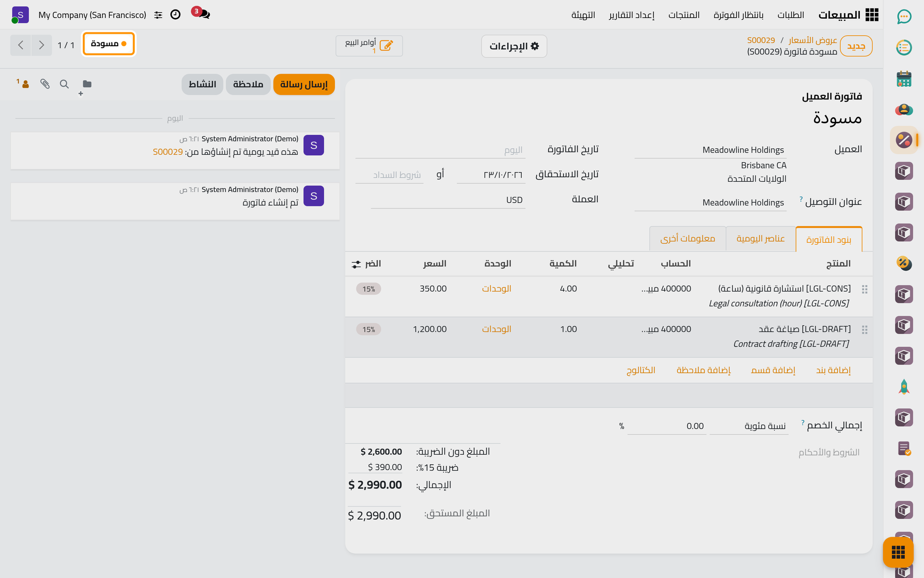Viewport: 924px width, 578px height.
Task: Open the activities clock icon in the top bar
Action: pyautogui.click(x=176, y=14)
